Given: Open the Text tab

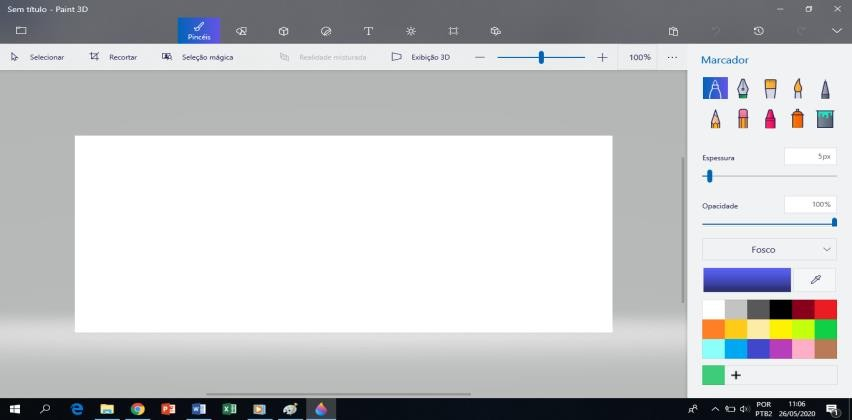Looking at the screenshot, I should (x=368, y=31).
